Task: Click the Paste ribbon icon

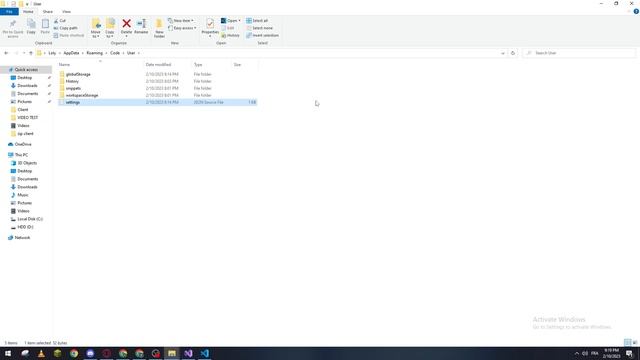Action: click(45, 27)
